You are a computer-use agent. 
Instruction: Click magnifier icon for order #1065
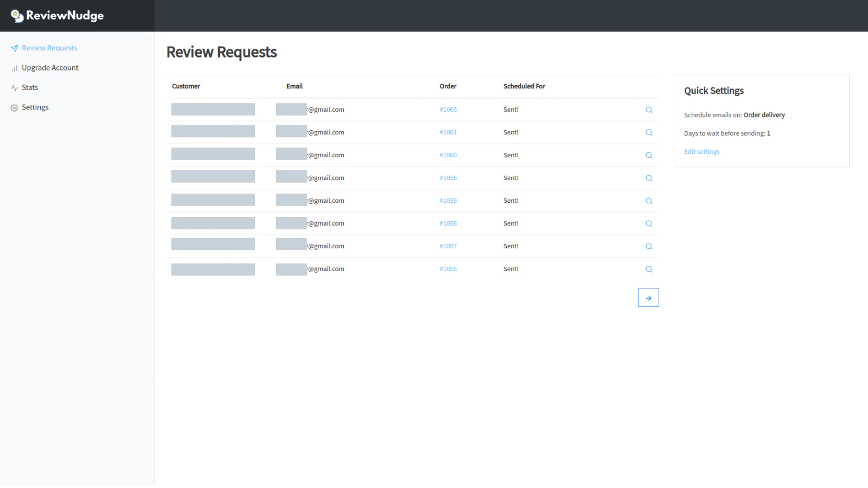[649, 110]
